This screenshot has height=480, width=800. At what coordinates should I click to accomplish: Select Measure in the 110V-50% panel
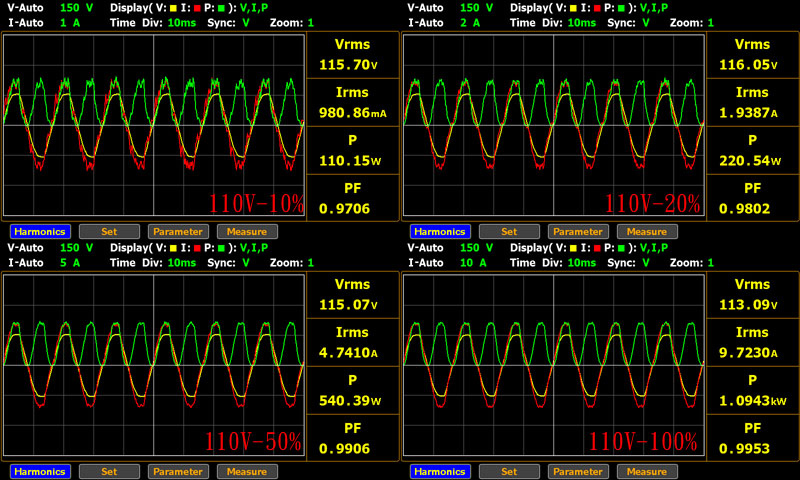(x=247, y=471)
